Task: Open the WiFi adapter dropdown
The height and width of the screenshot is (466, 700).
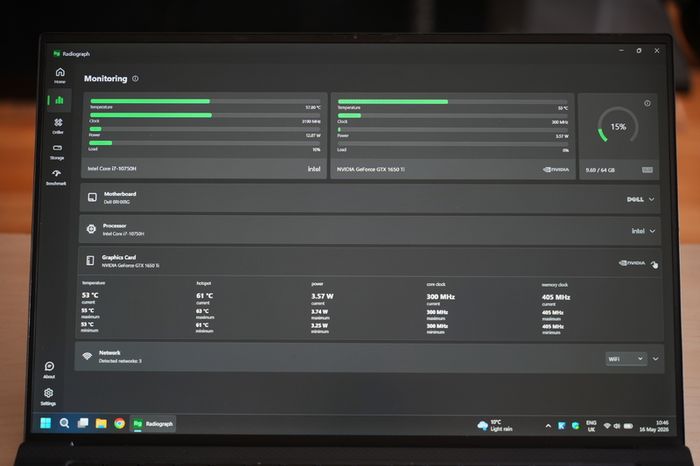Action: 626,359
